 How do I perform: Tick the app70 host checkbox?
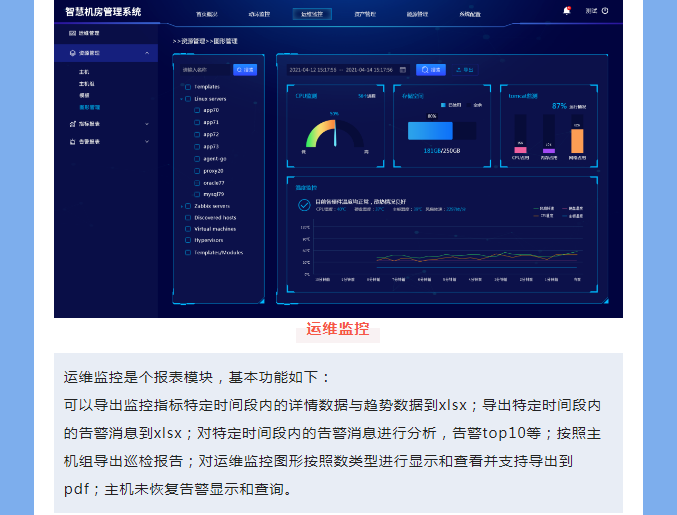tap(197, 110)
